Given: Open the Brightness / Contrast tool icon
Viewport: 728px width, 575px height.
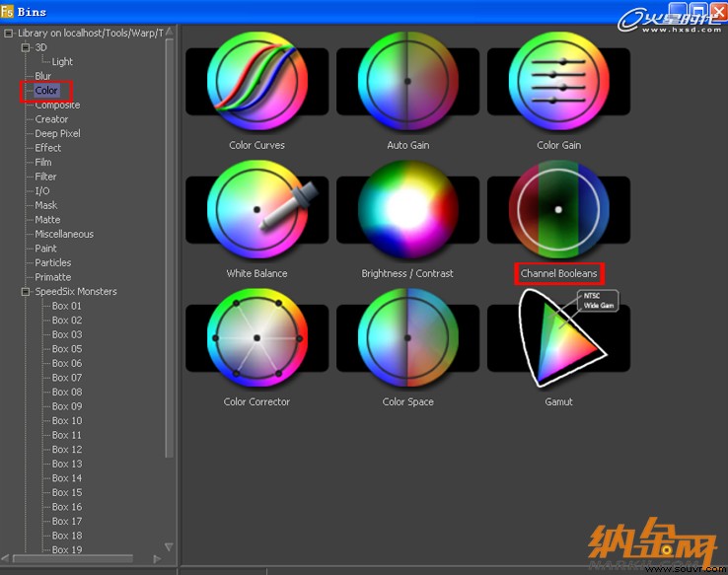Looking at the screenshot, I should pos(407,209).
